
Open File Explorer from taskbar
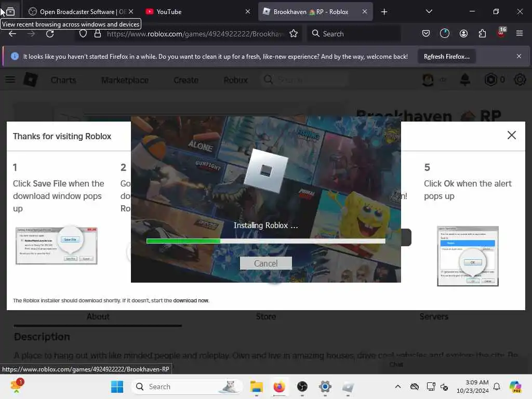click(257, 387)
